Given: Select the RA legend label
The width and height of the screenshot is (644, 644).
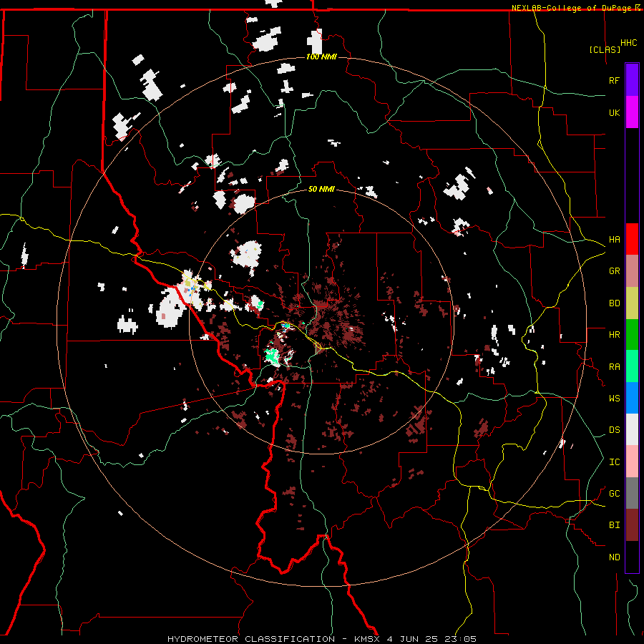Looking at the screenshot, I should (x=614, y=366).
